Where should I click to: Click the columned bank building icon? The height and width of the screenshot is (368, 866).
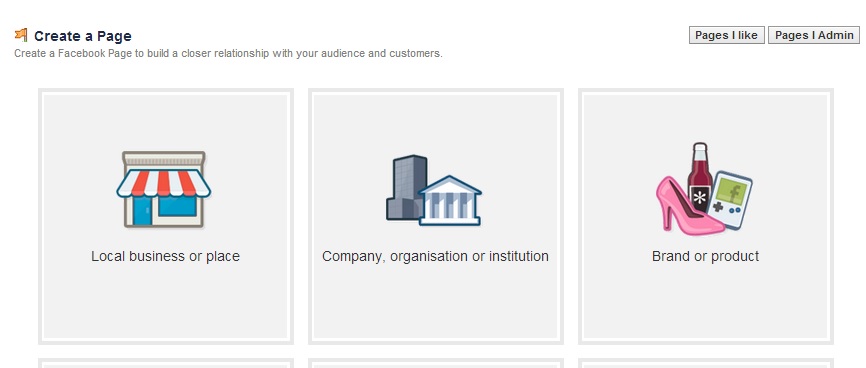(450, 200)
